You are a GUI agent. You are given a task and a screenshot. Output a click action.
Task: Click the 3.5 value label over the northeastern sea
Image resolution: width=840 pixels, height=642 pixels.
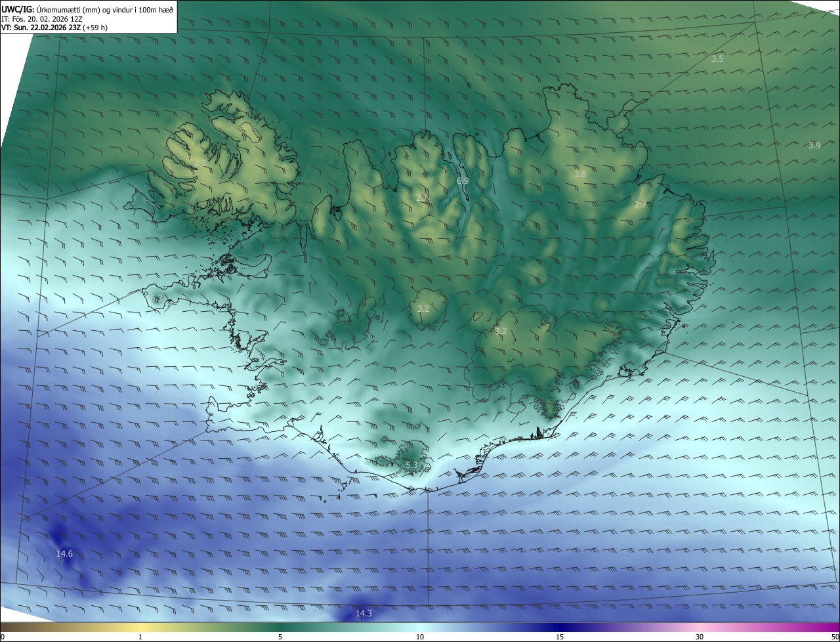tap(717, 59)
